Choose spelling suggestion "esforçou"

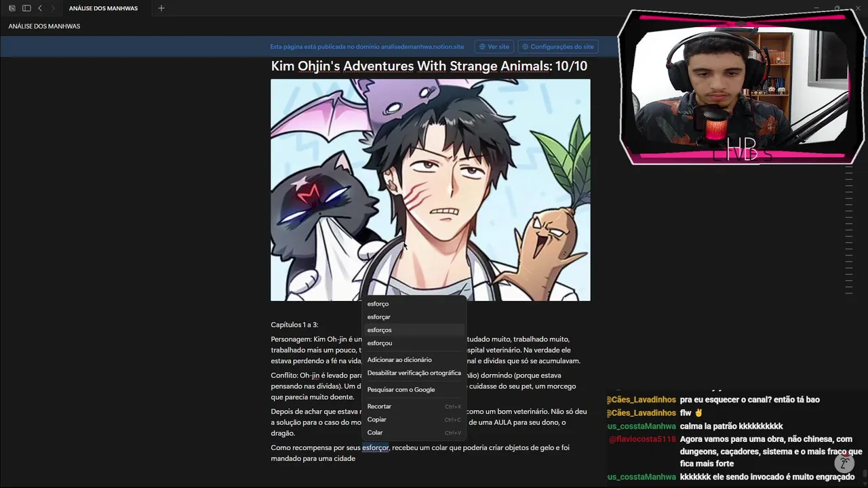point(414,343)
